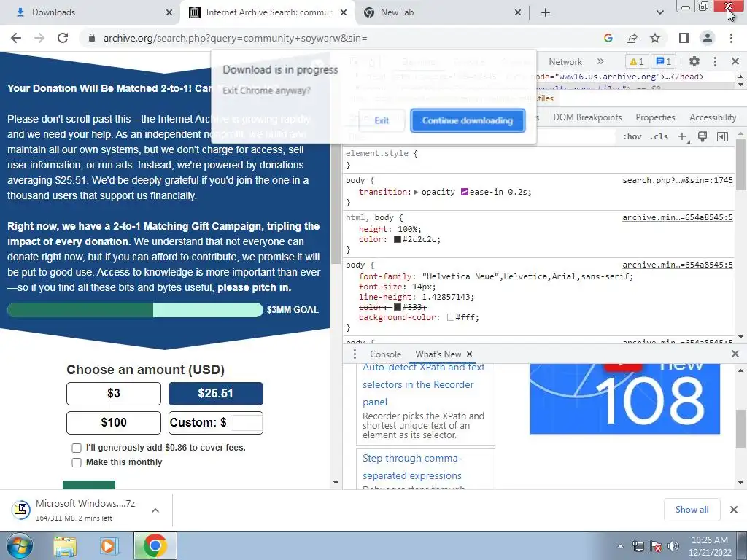Click the Exit button
The height and width of the screenshot is (560, 747).
pos(382,120)
